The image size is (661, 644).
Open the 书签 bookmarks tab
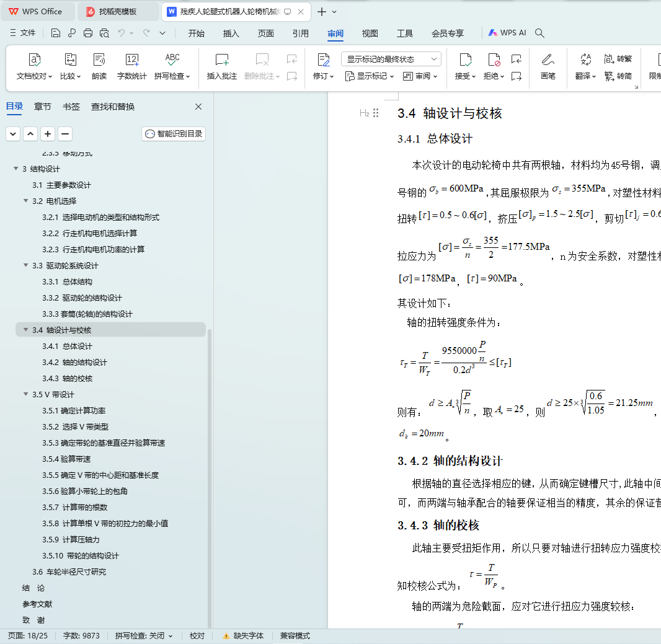71,107
